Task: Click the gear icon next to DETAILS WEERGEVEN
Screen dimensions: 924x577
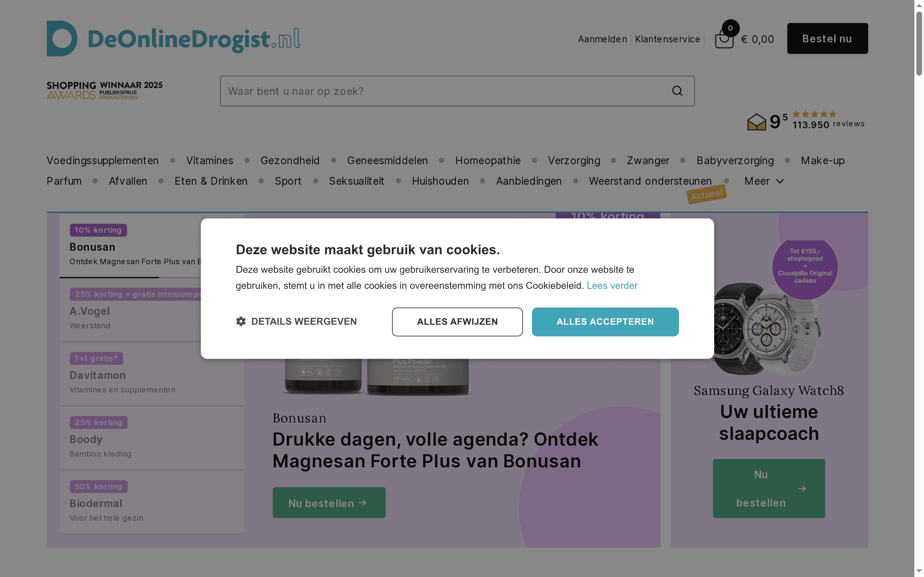Action: coord(241,321)
